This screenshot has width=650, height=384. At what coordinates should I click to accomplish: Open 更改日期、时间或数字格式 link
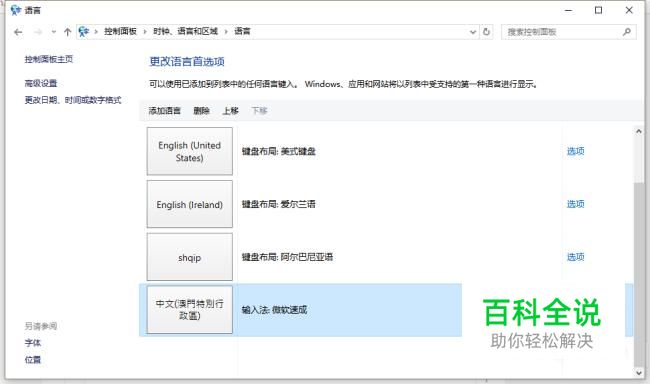click(x=73, y=100)
